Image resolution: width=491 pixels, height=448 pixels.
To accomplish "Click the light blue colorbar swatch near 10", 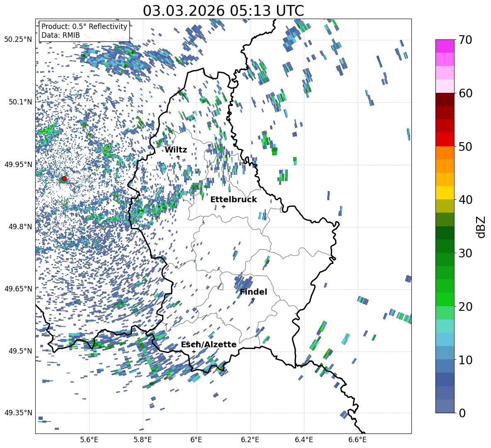I will pos(445,353).
